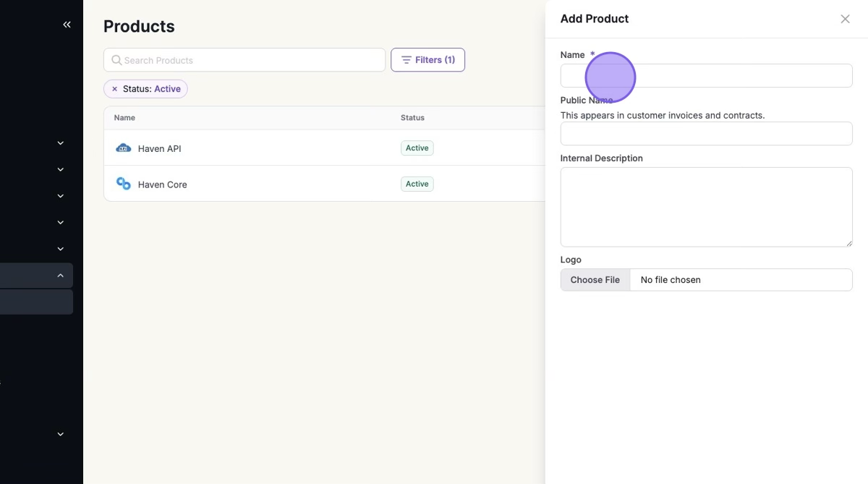Click the Haven Core gears logo
The width and height of the screenshot is (868, 484).
point(123,184)
